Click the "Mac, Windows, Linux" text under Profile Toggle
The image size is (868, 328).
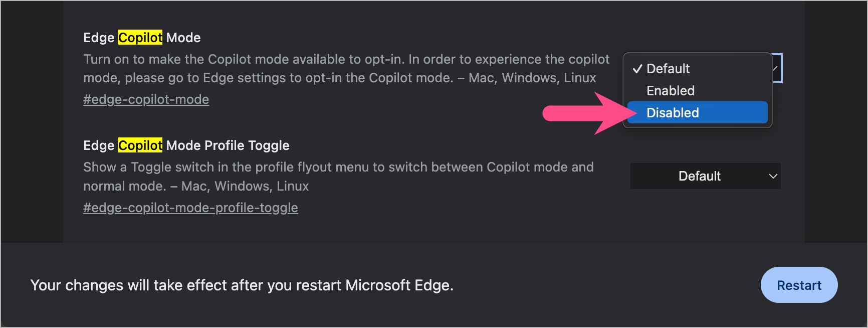coord(245,186)
